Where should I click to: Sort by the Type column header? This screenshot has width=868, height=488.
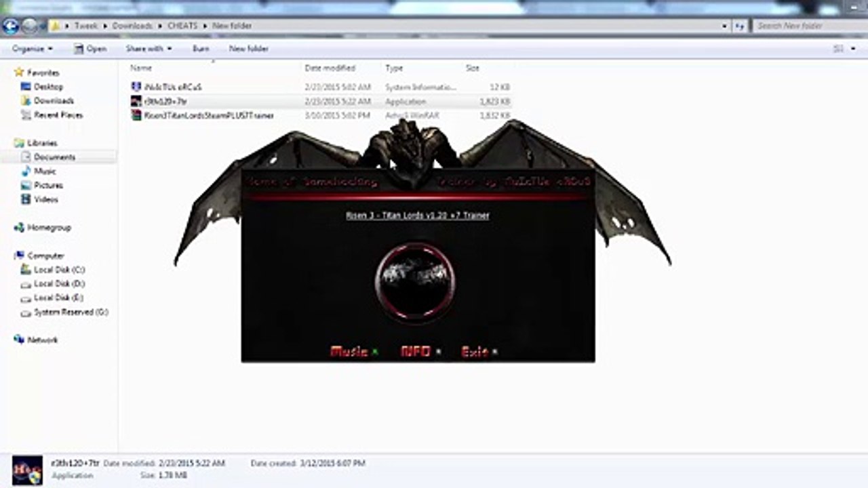394,68
